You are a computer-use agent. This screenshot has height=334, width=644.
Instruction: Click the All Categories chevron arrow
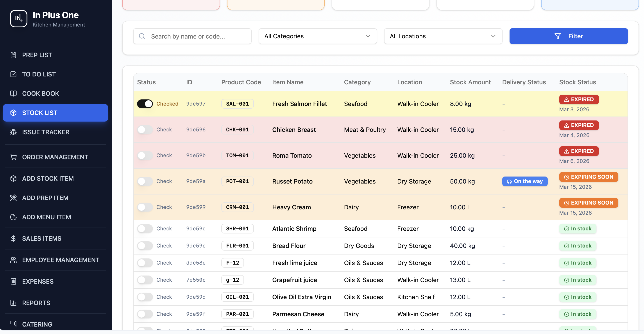click(367, 36)
